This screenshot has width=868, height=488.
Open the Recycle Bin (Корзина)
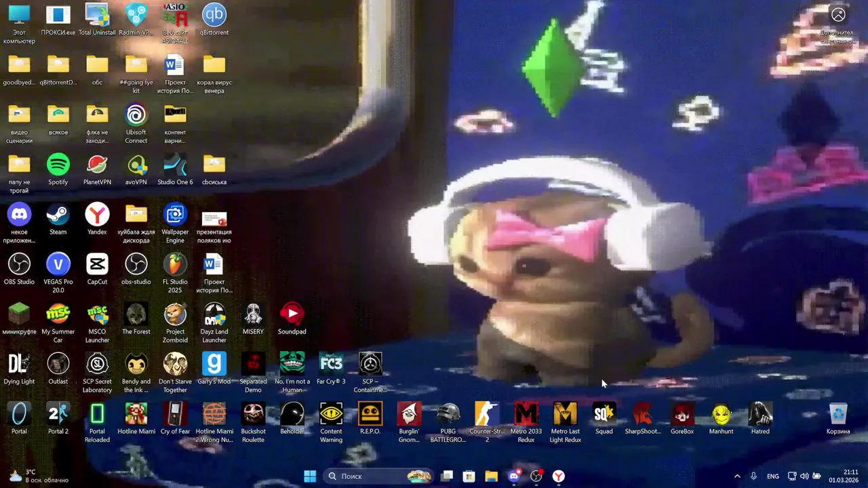click(x=838, y=419)
